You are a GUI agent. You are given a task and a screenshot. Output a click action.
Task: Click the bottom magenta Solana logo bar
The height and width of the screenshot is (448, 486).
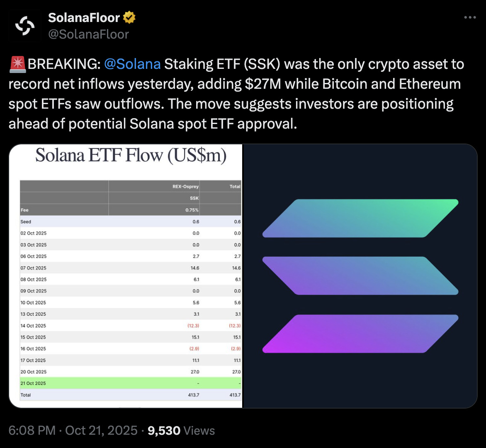click(x=360, y=334)
